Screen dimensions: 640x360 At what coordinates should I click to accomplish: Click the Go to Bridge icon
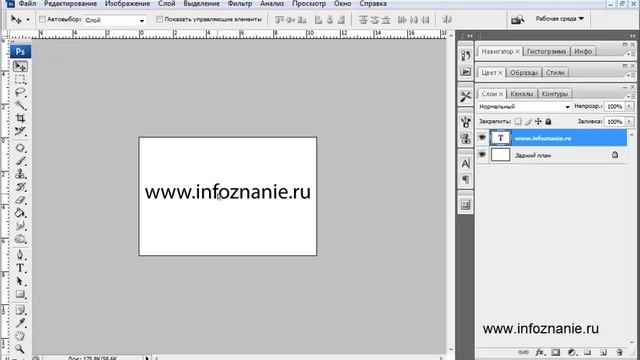tap(518, 19)
